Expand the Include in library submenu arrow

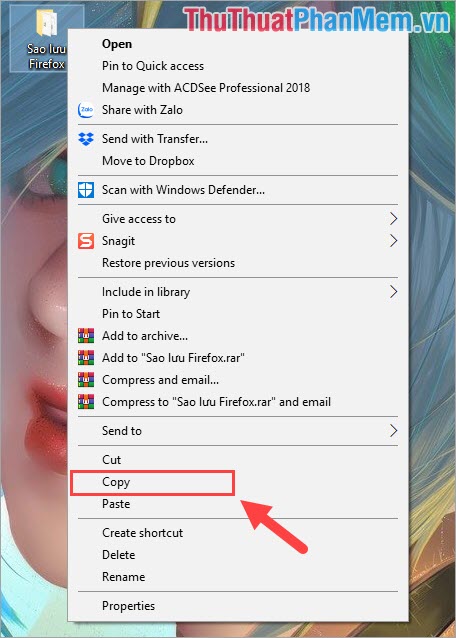click(393, 292)
